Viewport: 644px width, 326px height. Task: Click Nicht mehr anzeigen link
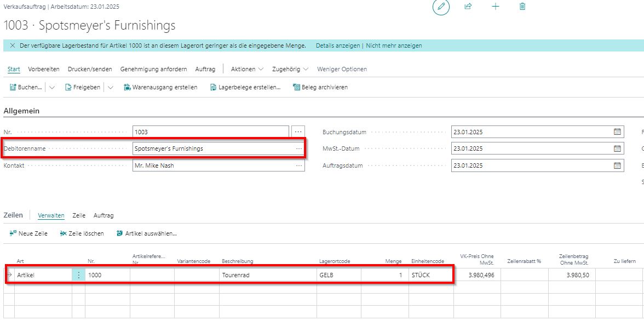[x=394, y=45]
